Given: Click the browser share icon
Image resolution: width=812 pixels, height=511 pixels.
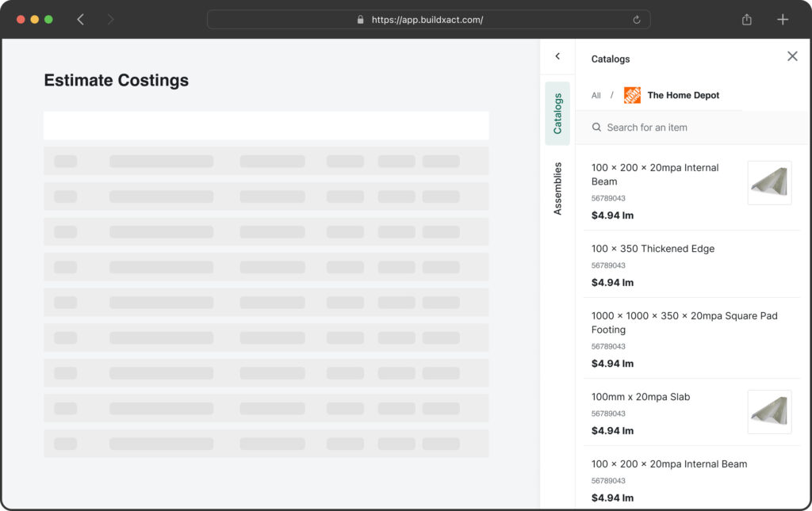Looking at the screenshot, I should pos(746,20).
